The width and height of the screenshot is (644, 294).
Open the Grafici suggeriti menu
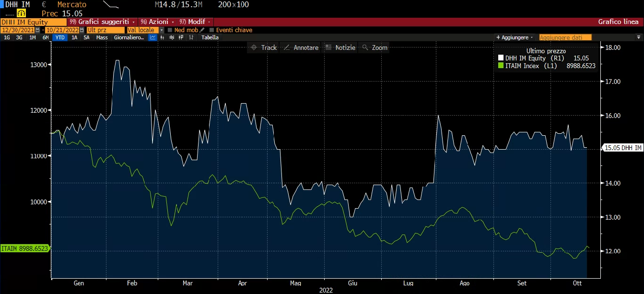pos(103,22)
